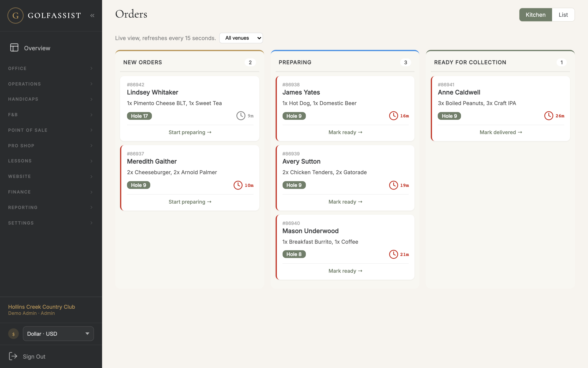Expand the F&B section
This screenshot has height=368, width=588.
[x=51, y=115]
